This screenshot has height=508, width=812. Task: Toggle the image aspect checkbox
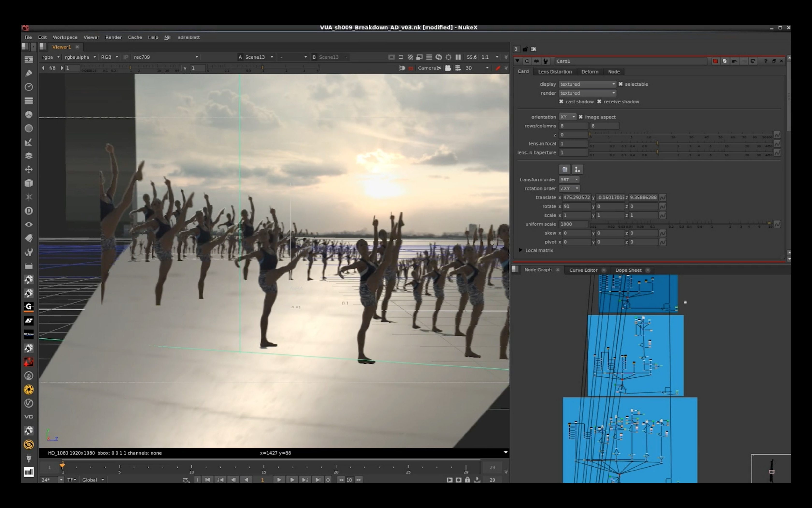pyautogui.click(x=580, y=117)
